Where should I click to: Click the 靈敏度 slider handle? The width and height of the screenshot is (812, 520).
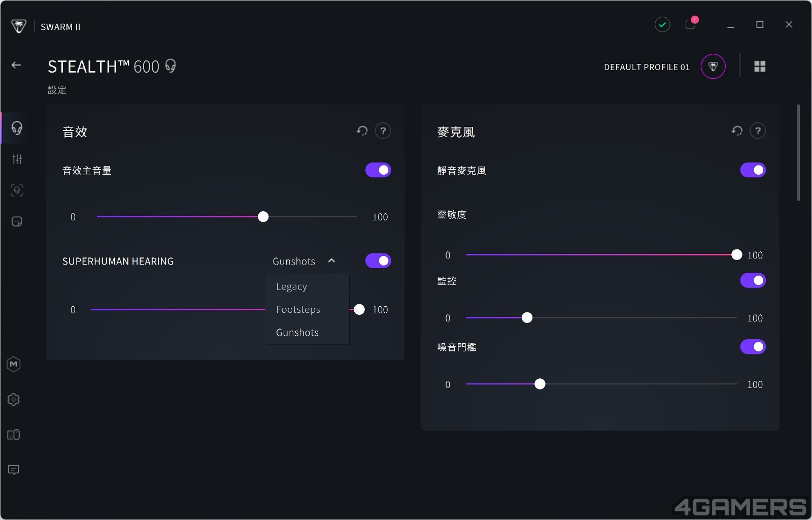point(737,255)
